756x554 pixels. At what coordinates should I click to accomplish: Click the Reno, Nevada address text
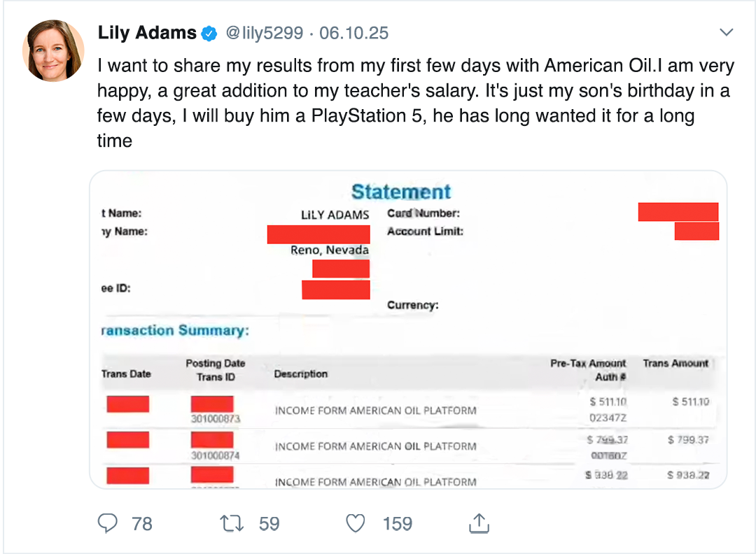(x=330, y=250)
